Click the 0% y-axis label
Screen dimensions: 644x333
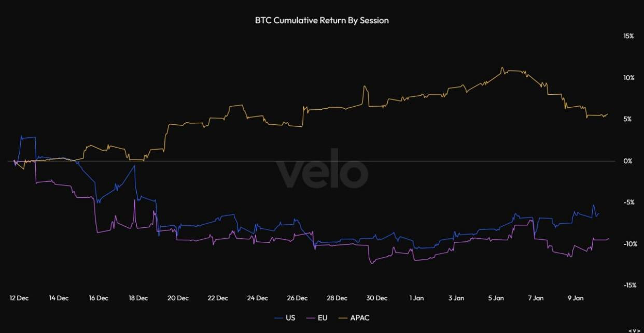pos(627,161)
